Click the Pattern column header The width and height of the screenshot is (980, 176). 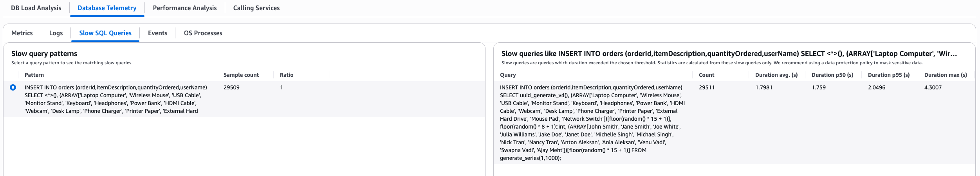pyautogui.click(x=34, y=75)
